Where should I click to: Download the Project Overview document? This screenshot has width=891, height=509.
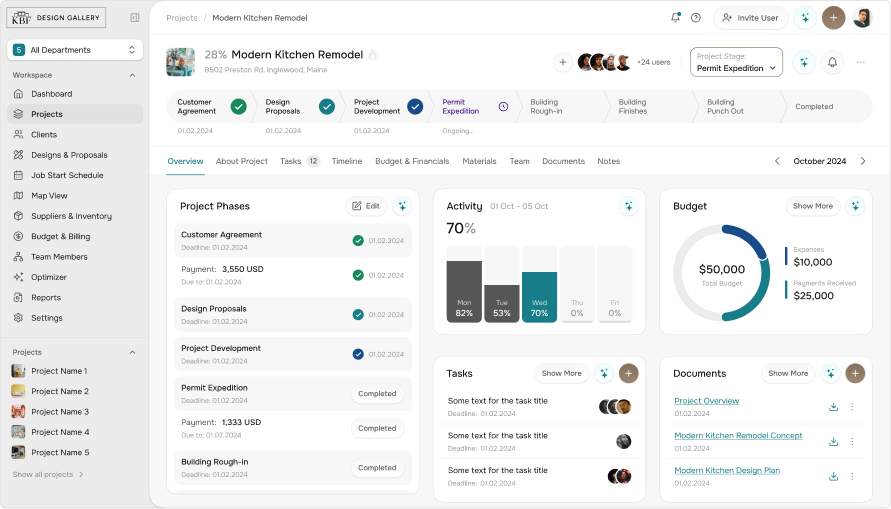833,407
